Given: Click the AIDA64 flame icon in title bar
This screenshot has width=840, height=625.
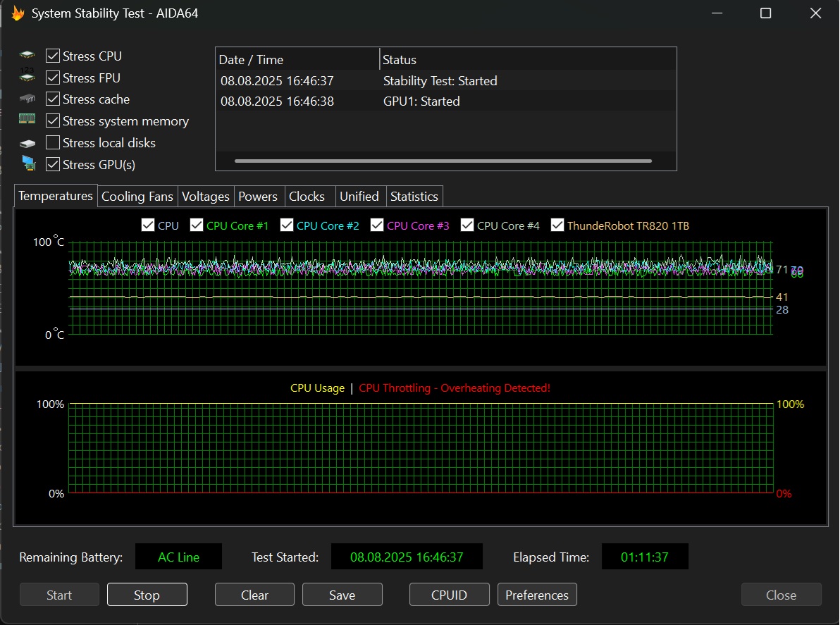Looking at the screenshot, I should pyautogui.click(x=18, y=13).
